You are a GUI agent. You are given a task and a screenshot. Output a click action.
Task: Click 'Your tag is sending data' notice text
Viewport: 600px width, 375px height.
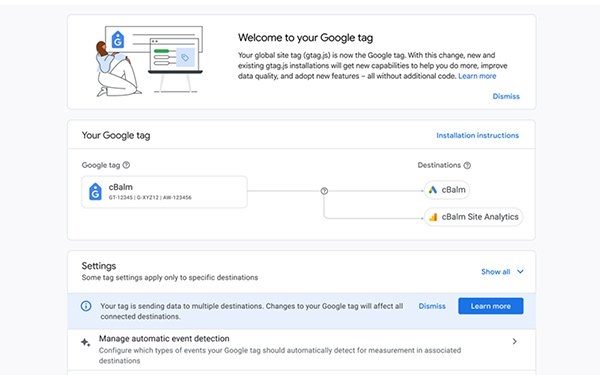pos(251,311)
